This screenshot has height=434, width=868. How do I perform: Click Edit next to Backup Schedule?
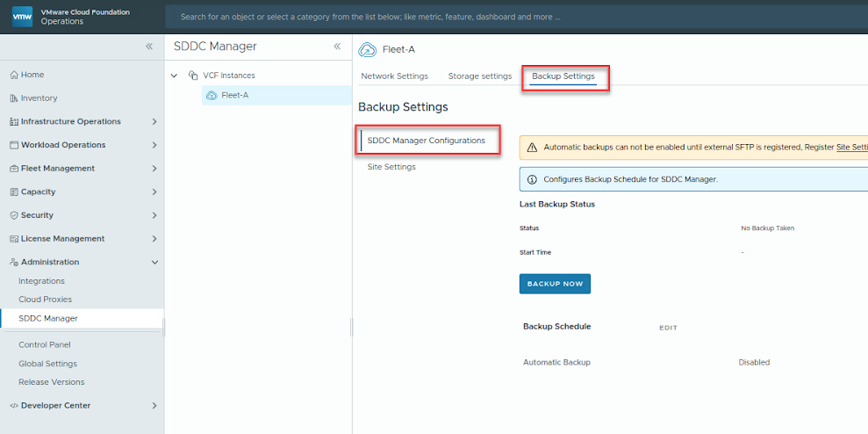click(x=668, y=328)
